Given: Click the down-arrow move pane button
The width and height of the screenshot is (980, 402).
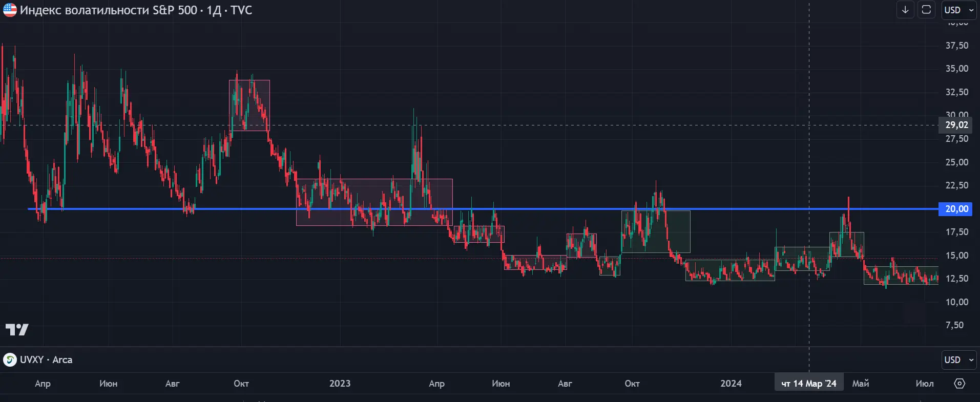Looking at the screenshot, I should (x=905, y=10).
